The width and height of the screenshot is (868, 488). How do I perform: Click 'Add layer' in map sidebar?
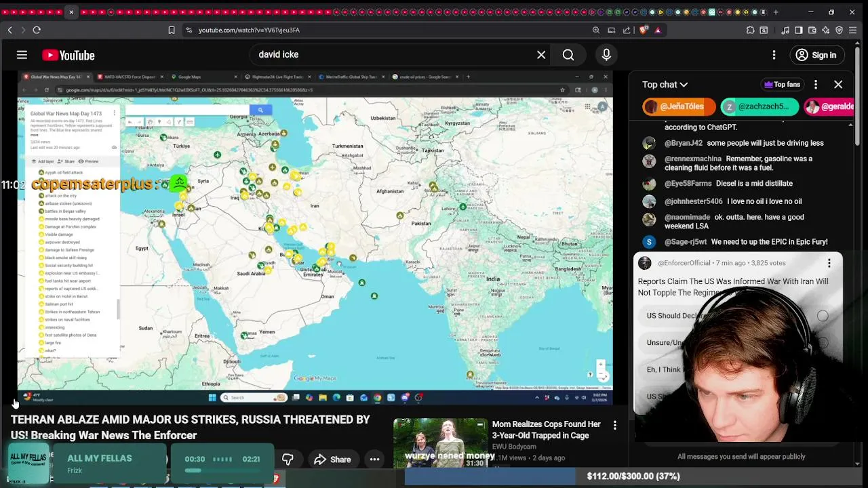(x=43, y=161)
